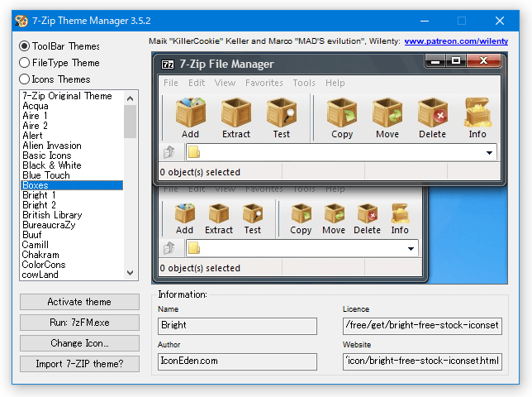Open the Edit menu in the preview File Manager
This screenshot has height=397, width=532.
tap(197, 83)
